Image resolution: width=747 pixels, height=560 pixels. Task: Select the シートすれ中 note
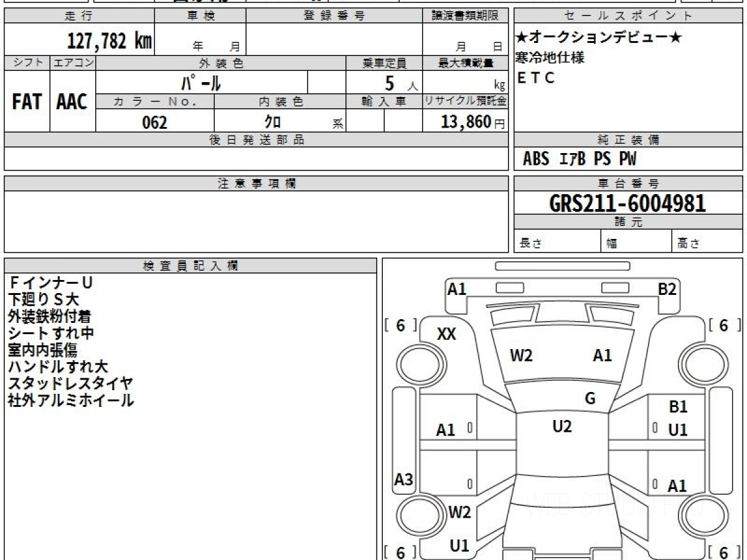pos(50,333)
